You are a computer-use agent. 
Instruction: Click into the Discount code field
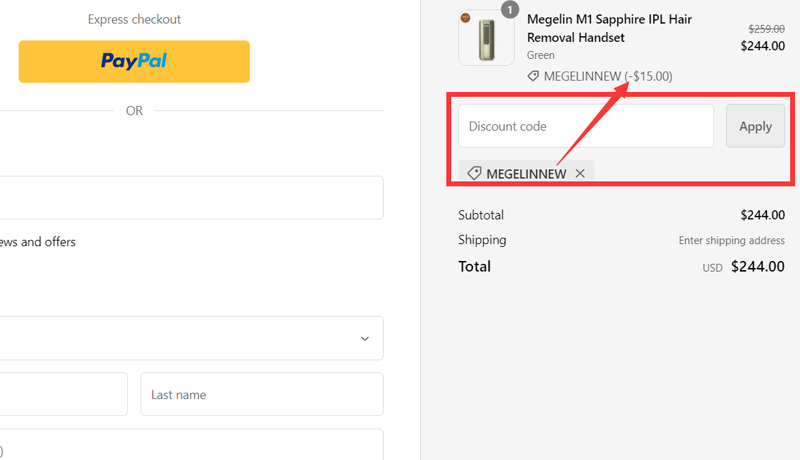pos(586,126)
